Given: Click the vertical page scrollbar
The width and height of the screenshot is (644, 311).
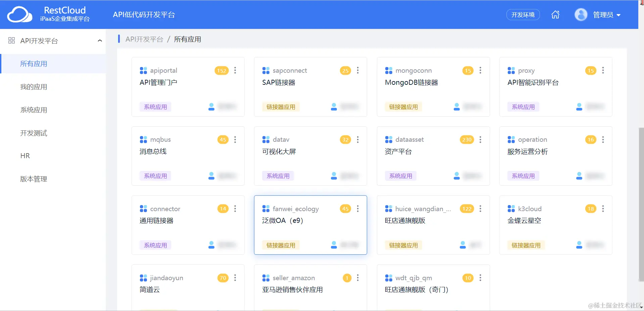Looking at the screenshot, I should click(x=641, y=204).
